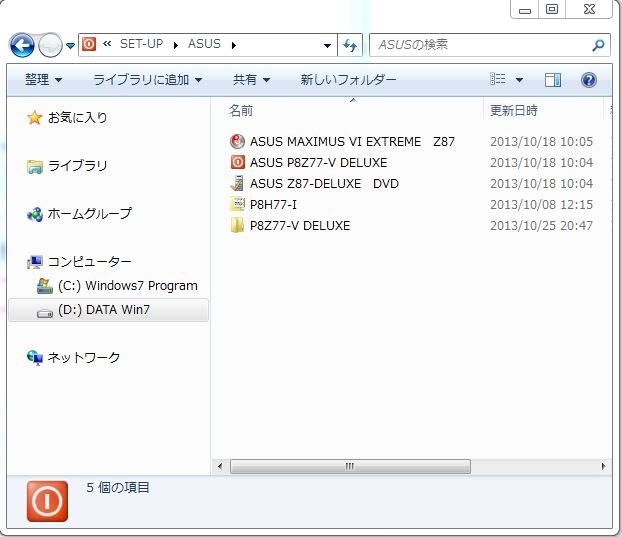
Task: Click 新しいフォルダー button
Action: (348, 80)
